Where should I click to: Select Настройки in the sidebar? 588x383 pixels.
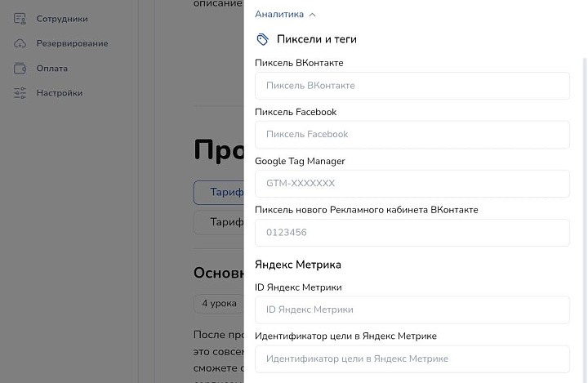[x=59, y=93]
